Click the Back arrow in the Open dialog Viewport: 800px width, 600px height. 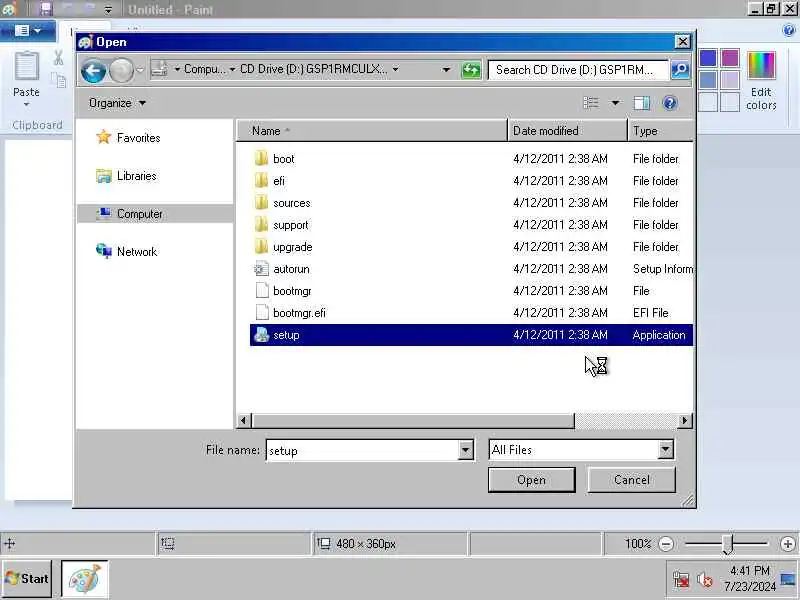(x=93, y=70)
